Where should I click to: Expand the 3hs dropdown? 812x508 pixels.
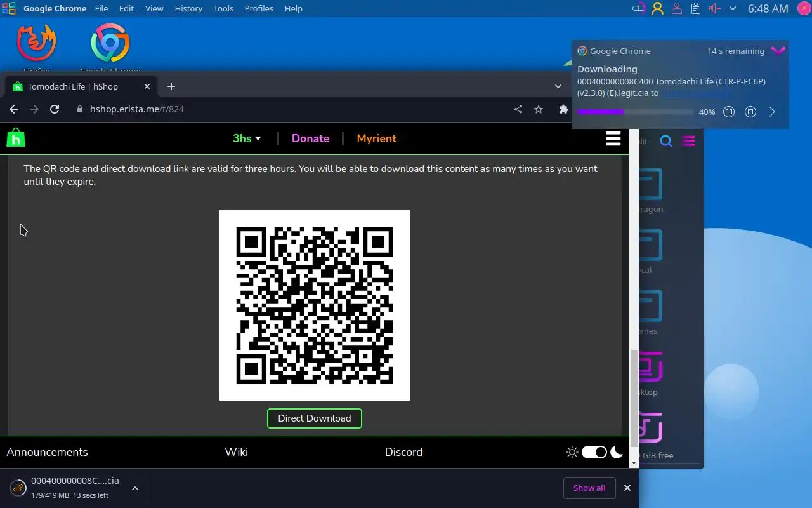(x=247, y=138)
